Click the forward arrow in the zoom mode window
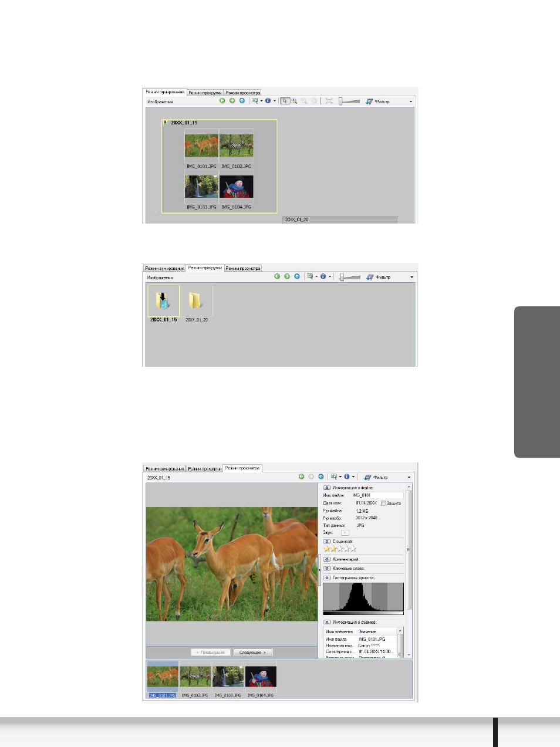The image size is (560, 747). (232, 101)
